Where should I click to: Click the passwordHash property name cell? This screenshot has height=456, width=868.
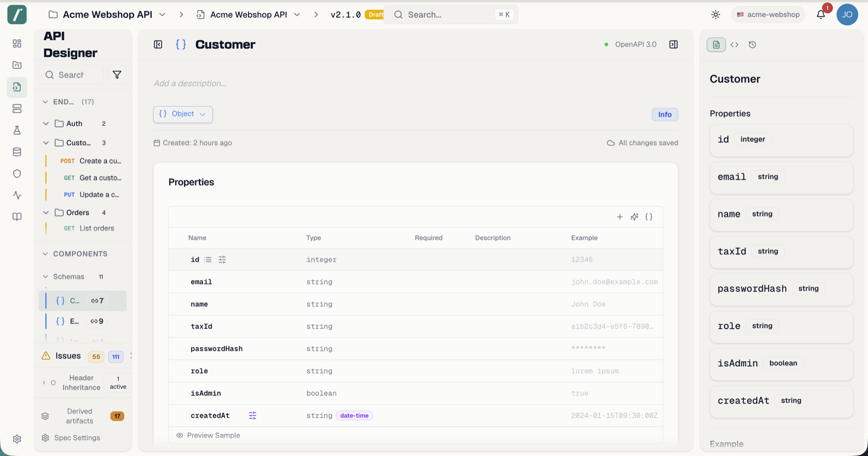click(x=216, y=349)
